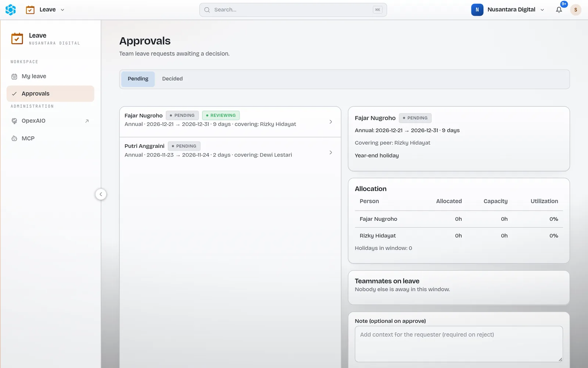This screenshot has height=368, width=588.
Task: Click the Teammates on leave heading
Action: point(387,281)
